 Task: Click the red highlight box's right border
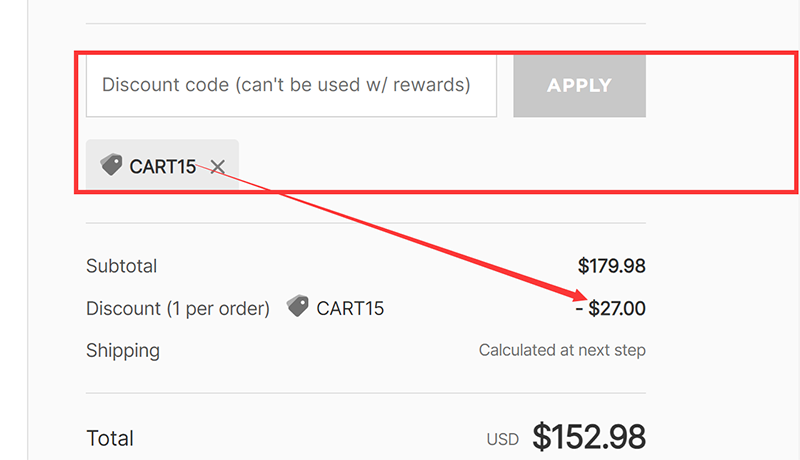(795, 120)
